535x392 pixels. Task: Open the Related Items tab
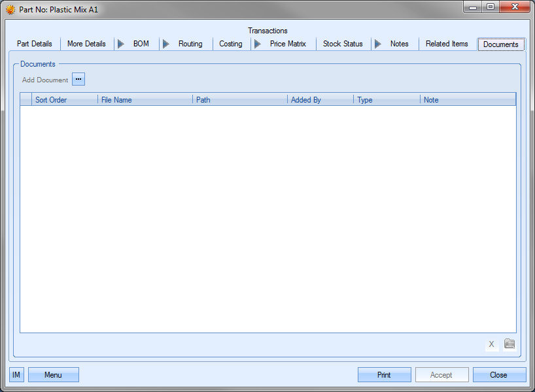click(x=447, y=44)
